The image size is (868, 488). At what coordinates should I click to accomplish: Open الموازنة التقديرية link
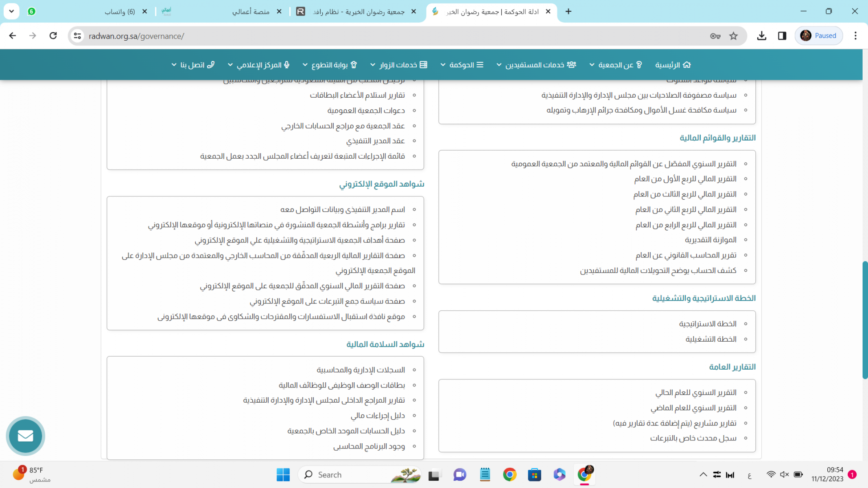click(x=711, y=240)
